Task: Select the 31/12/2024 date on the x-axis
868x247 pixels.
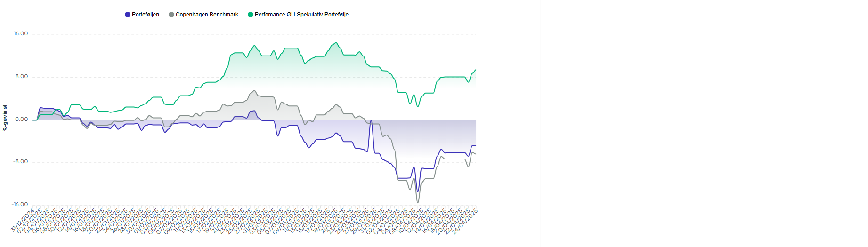Action: tap(24, 220)
